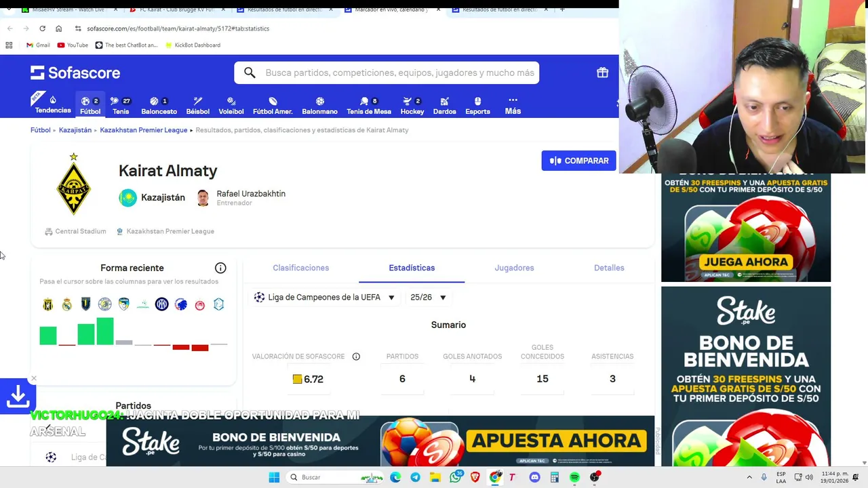
Task: Open the Kazajistán breadcrumb link
Action: click(x=75, y=130)
